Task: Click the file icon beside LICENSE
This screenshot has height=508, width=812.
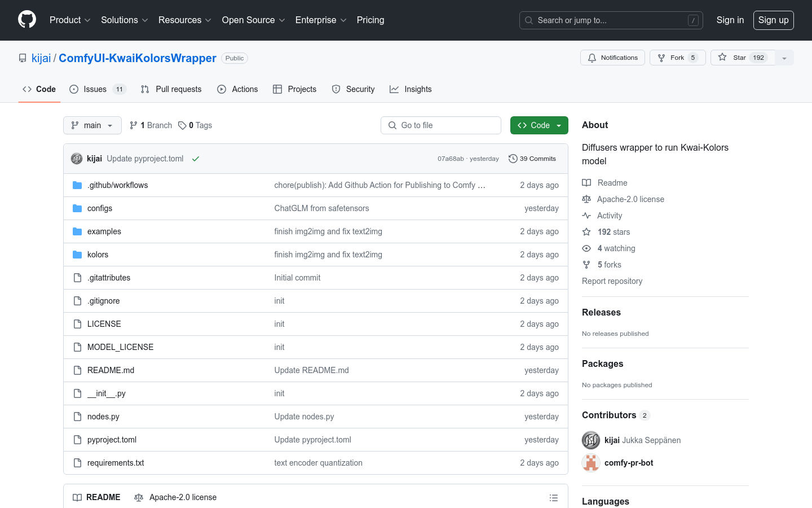Action: point(77,324)
